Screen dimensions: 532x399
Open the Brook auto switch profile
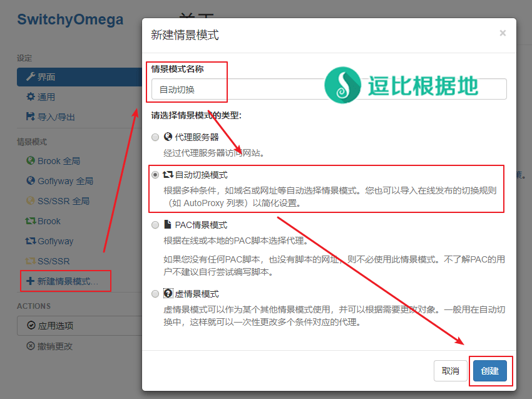[49, 221]
